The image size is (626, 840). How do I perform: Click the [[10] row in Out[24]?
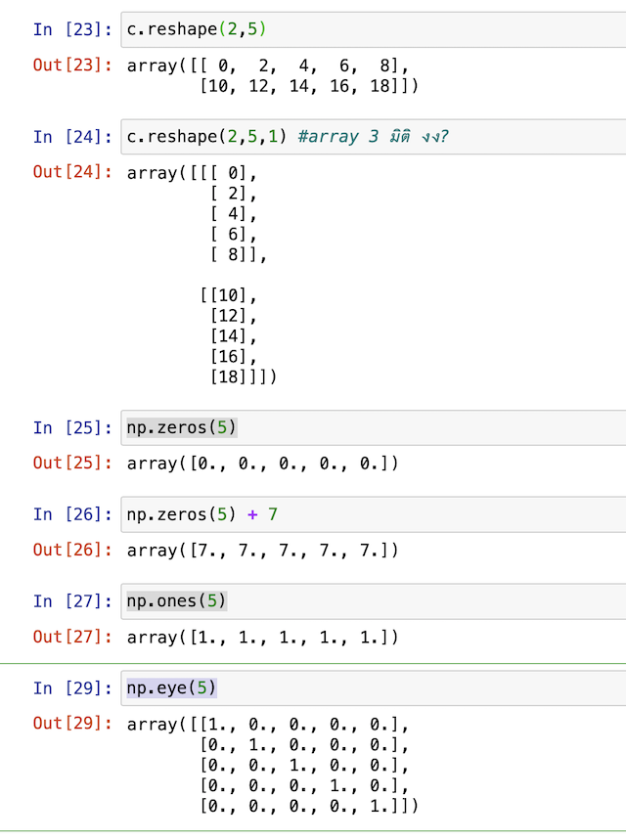[x=228, y=295]
